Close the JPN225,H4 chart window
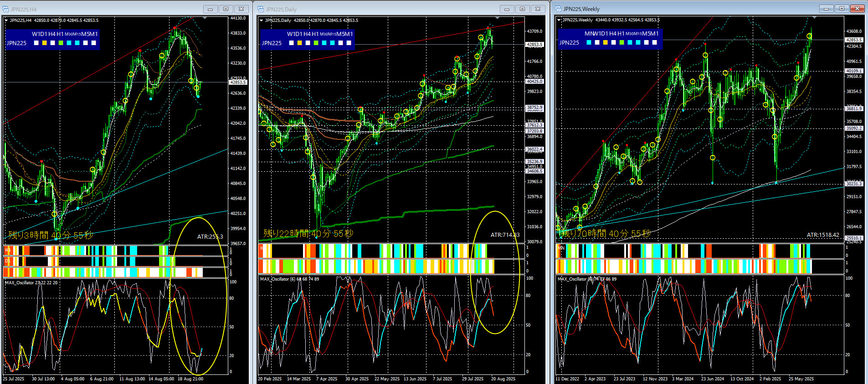 241,9
